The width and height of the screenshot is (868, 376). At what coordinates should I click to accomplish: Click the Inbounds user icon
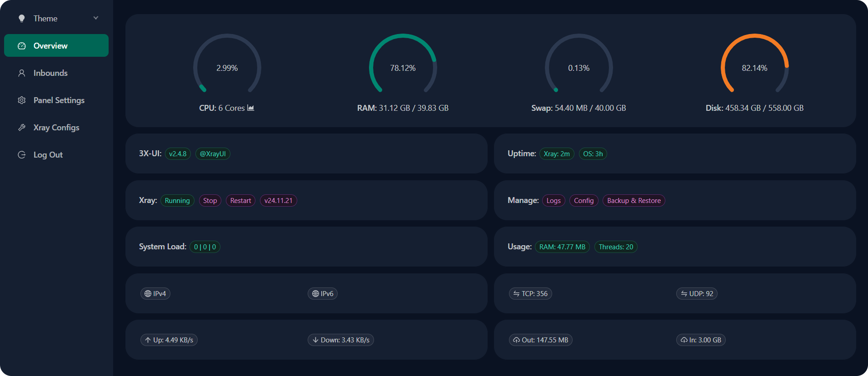(x=21, y=73)
